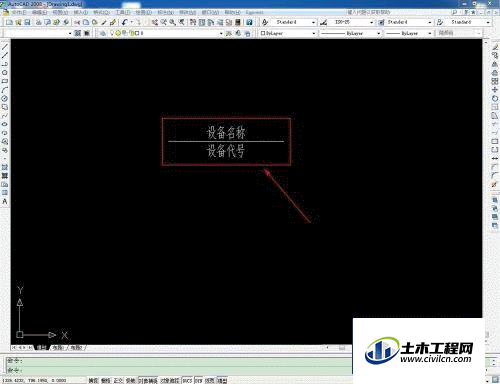The width and height of the screenshot is (500, 384).
Task: Select the Circle draw tool
Action: pos(5,98)
